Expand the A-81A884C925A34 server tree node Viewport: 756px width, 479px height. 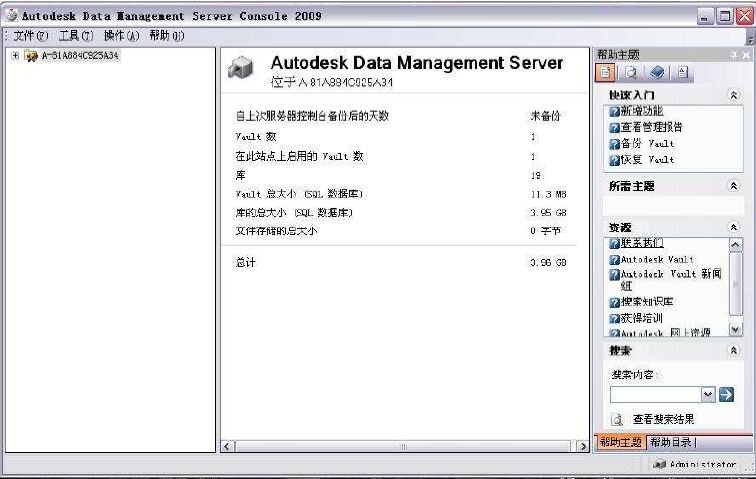(x=15, y=55)
